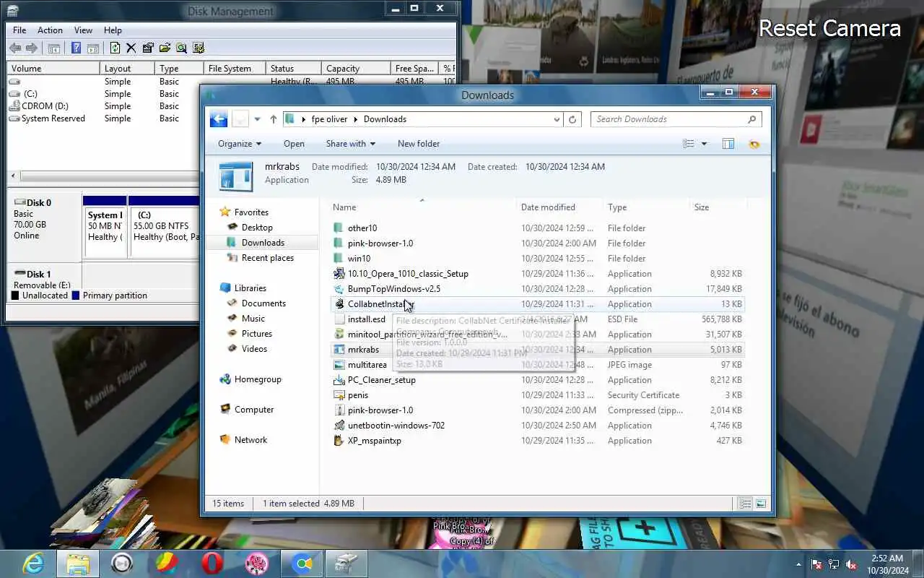The image size is (924, 578).
Task: Switch to large icons view in status bar
Action: click(761, 504)
